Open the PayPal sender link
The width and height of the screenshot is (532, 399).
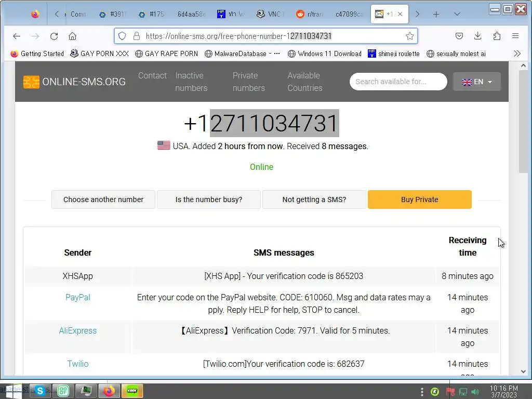pos(78,297)
